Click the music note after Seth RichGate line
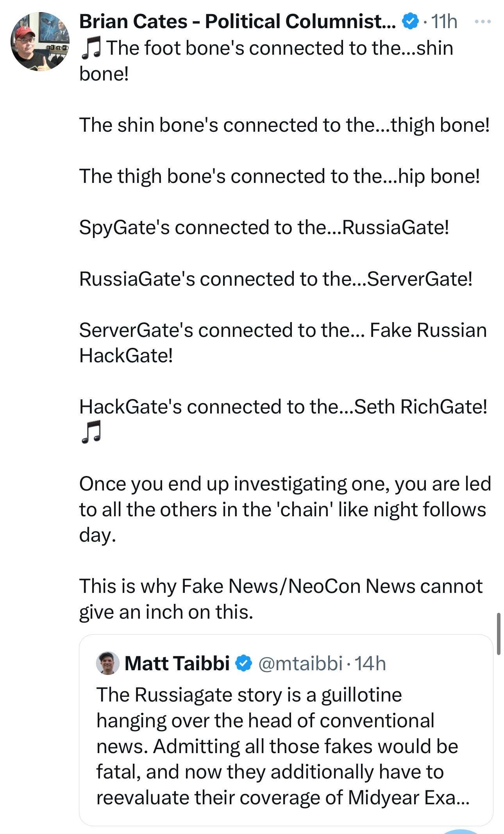 point(91,432)
